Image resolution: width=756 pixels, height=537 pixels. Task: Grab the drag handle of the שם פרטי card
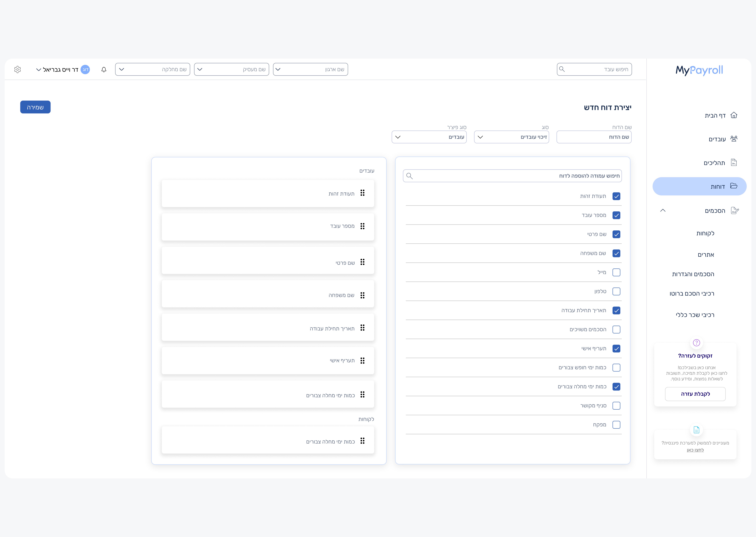[363, 262]
